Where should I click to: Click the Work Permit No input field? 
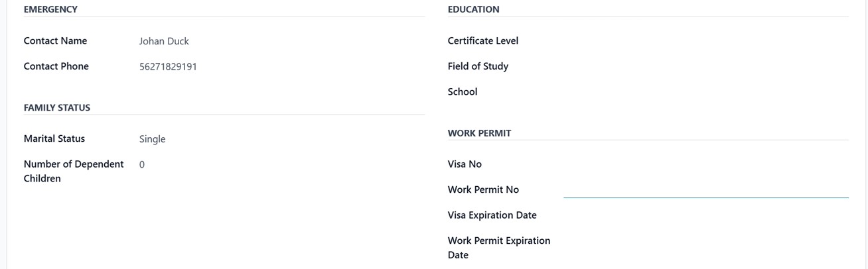tap(705, 189)
